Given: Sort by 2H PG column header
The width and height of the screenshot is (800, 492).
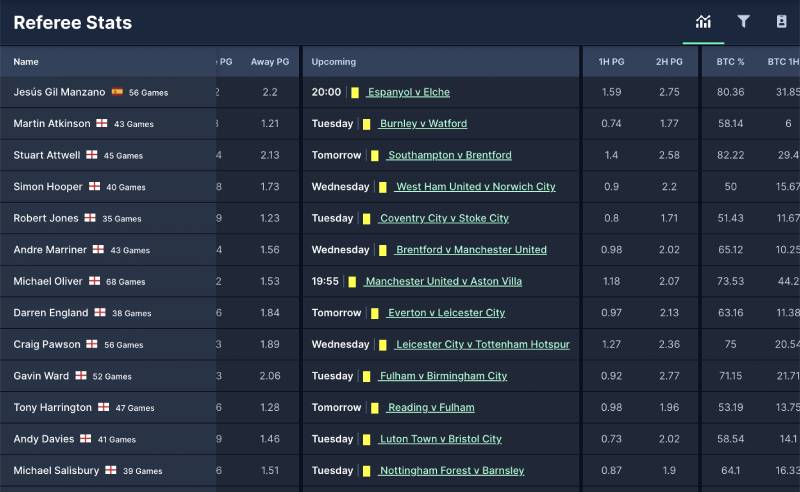Looking at the screenshot, I should [x=669, y=62].
